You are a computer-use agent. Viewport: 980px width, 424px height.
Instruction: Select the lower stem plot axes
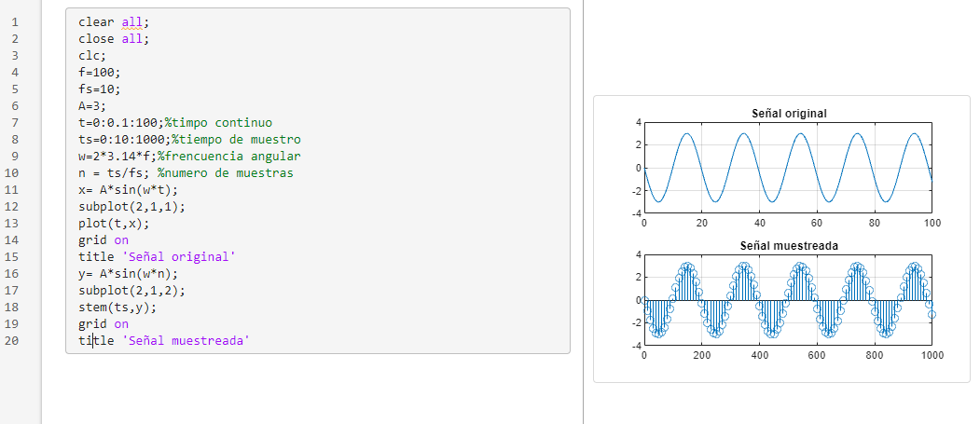[788, 300]
